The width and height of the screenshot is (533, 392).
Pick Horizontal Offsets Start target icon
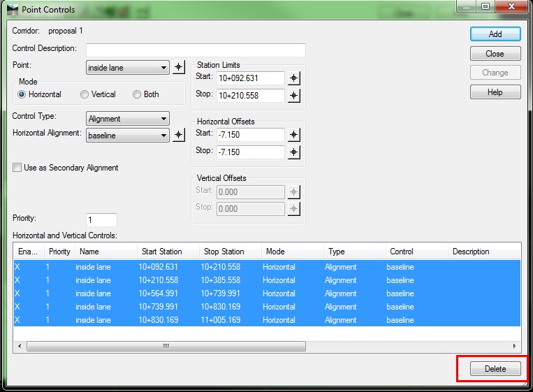(x=293, y=135)
